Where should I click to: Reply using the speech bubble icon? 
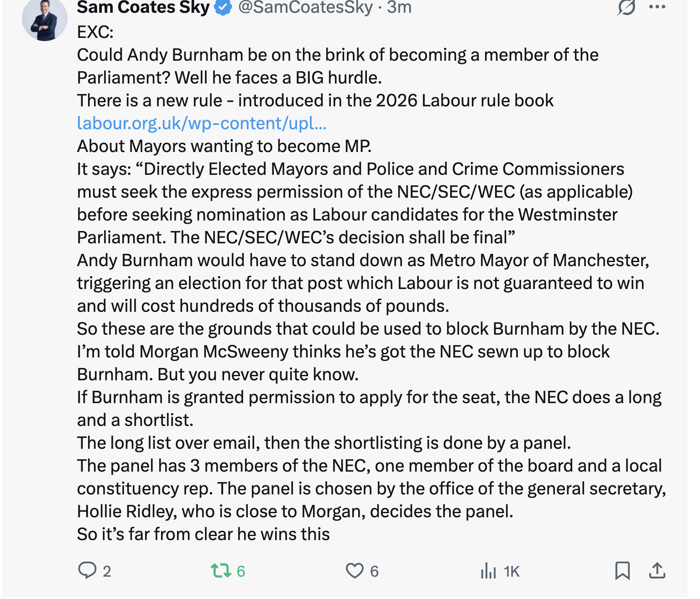[x=87, y=571]
